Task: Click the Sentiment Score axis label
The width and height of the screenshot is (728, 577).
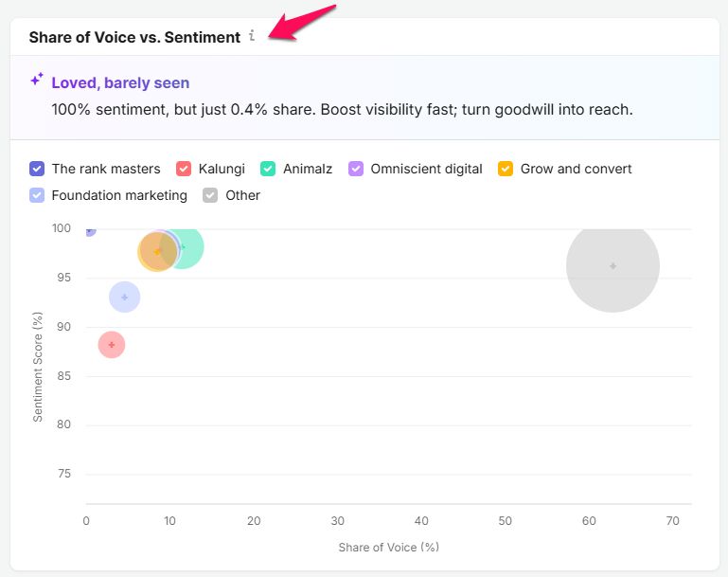Action: click(x=38, y=367)
